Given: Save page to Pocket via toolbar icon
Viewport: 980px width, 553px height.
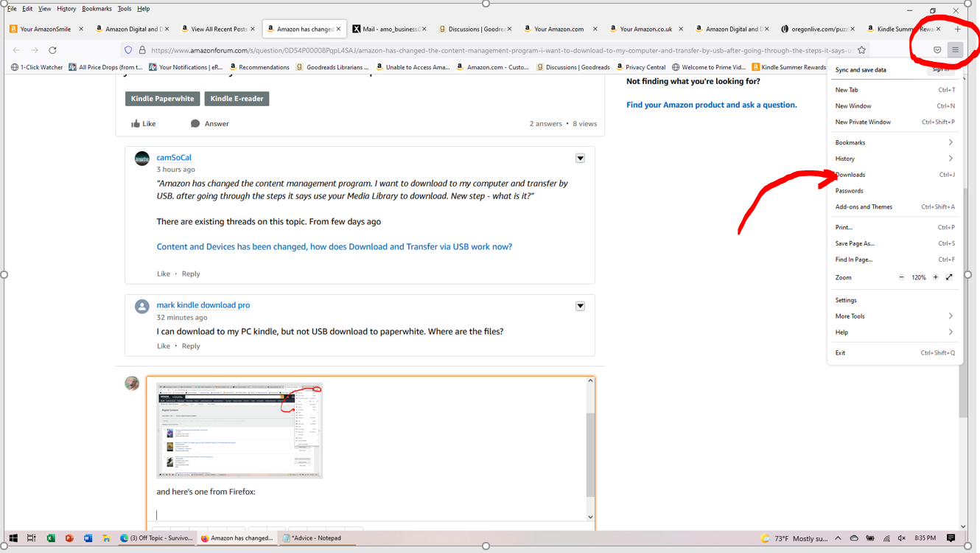Looking at the screenshot, I should point(937,49).
